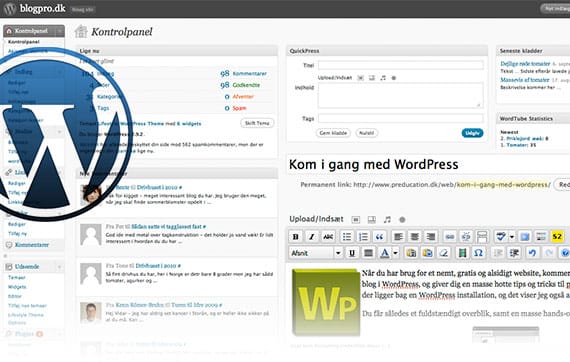Click the blockquote icon in the editor
The height and width of the screenshot is (362, 570).
(379, 237)
